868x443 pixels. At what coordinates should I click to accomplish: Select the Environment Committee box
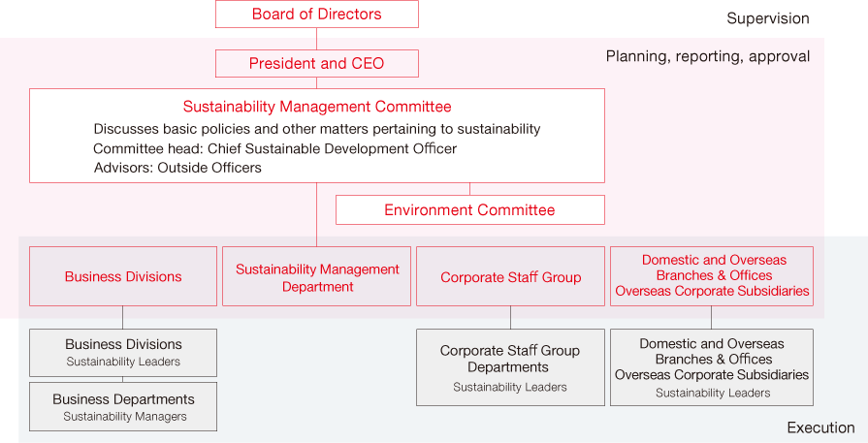[470, 209]
